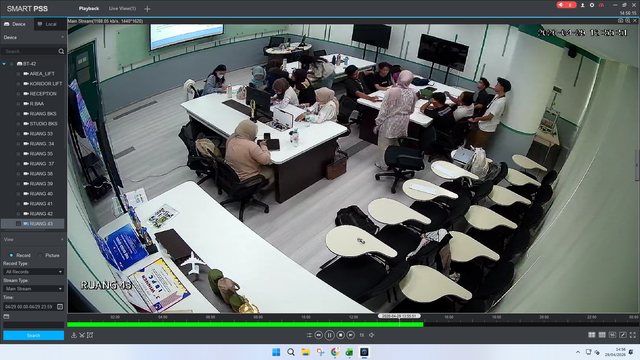Image resolution: width=640 pixels, height=360 pixels.
Task: Click the right edge panel handle
Action: 637,165
